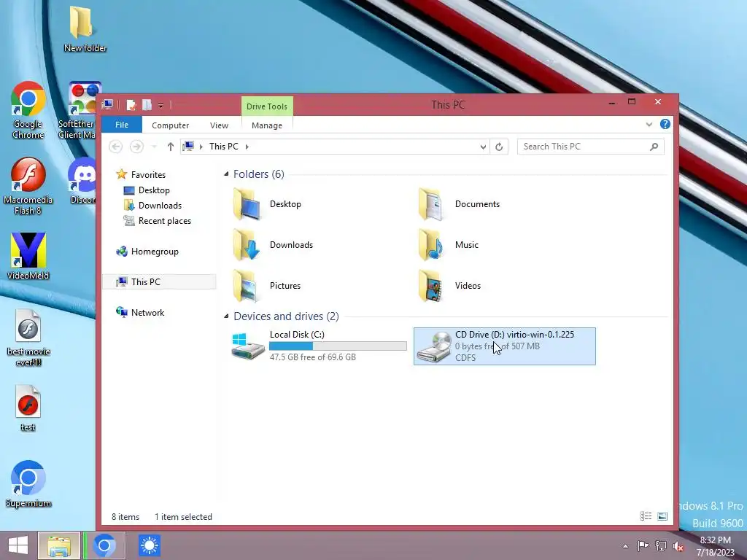Select the Documents folder
The width and height of the screenshot is (747, 560).
click(459, 204)
